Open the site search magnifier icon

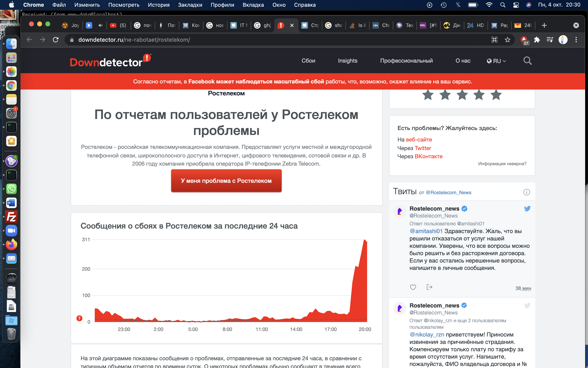tap(527, 61)
